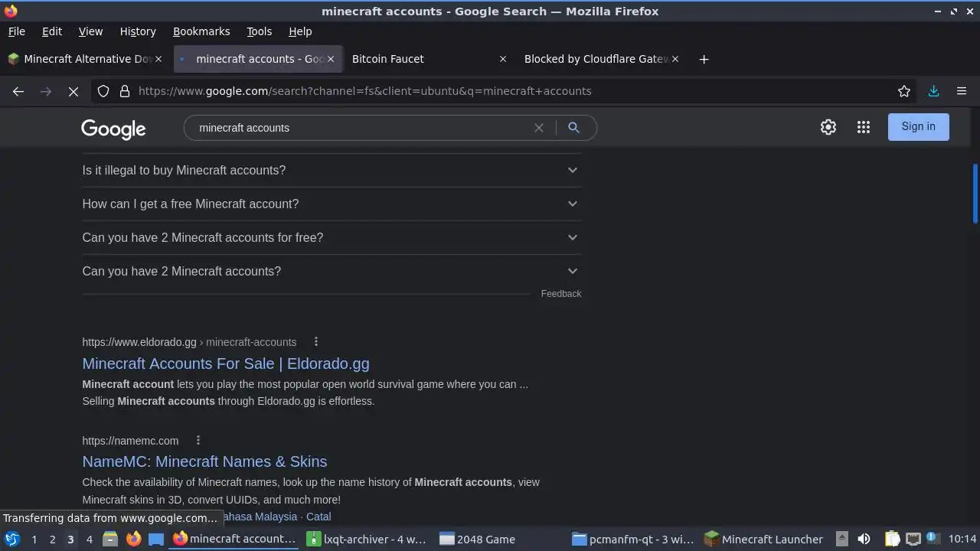
Task: Open the volume control in the tray
Action: pos(864,539)
